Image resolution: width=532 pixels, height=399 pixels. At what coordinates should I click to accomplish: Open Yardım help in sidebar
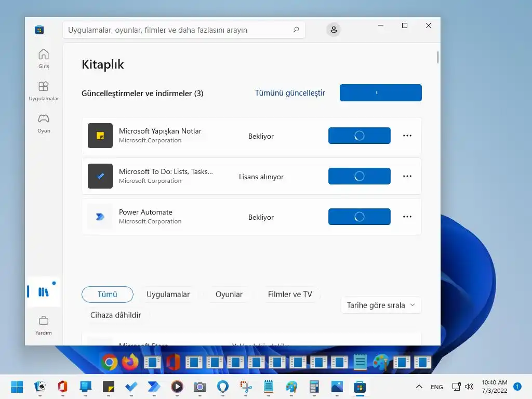tap(44, 325)
